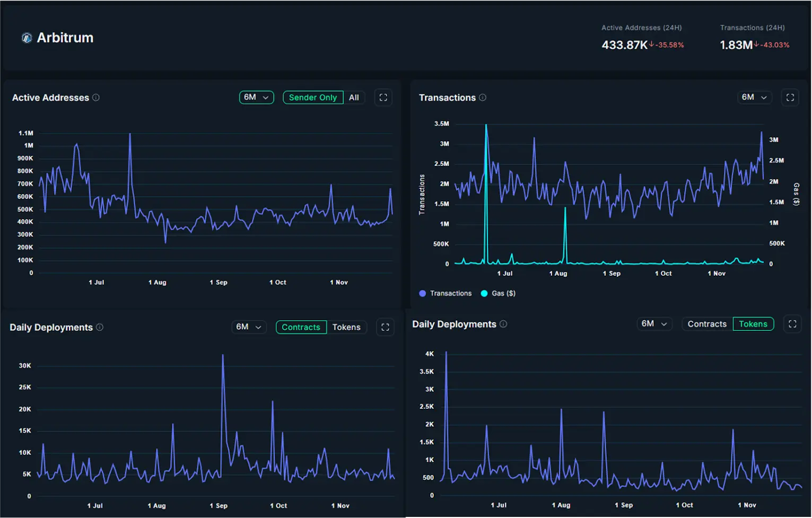Click the highest peak in Active Addresses chart
The width and height of the screenshot is (812, 518).
click(130, 135)
